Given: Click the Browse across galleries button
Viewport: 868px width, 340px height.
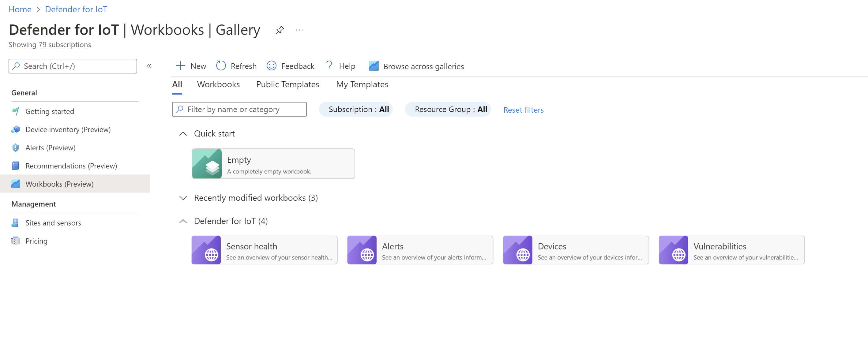Looking at the screenshot, I should click(x=416, y=66).
